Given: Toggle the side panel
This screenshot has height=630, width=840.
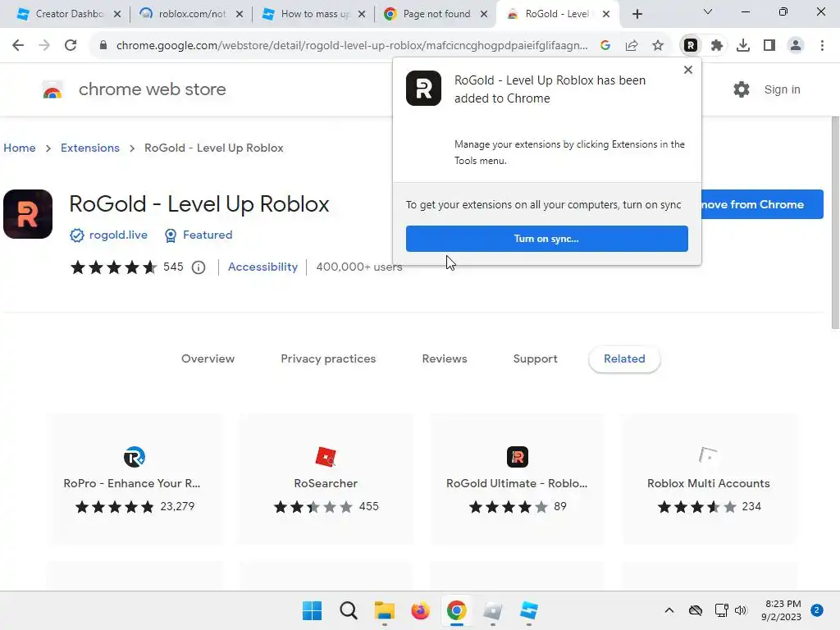Looking at the screenshot, I should pyautogui.click(x=769, y=46).
